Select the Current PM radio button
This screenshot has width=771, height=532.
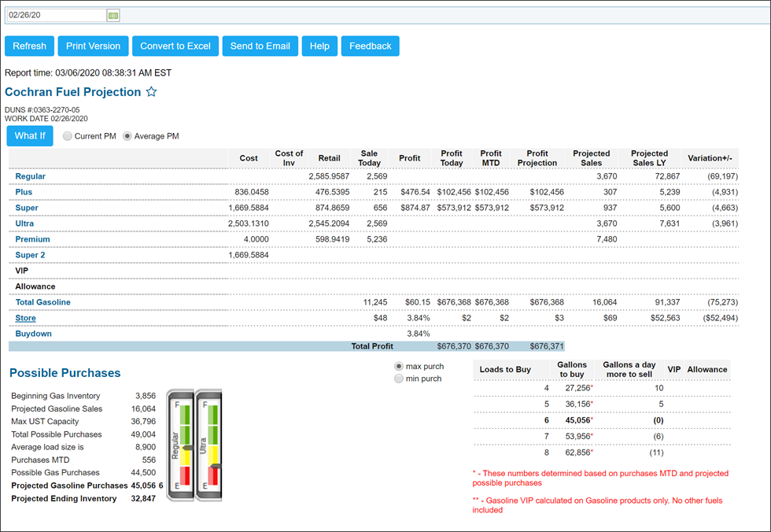[68, 136]
